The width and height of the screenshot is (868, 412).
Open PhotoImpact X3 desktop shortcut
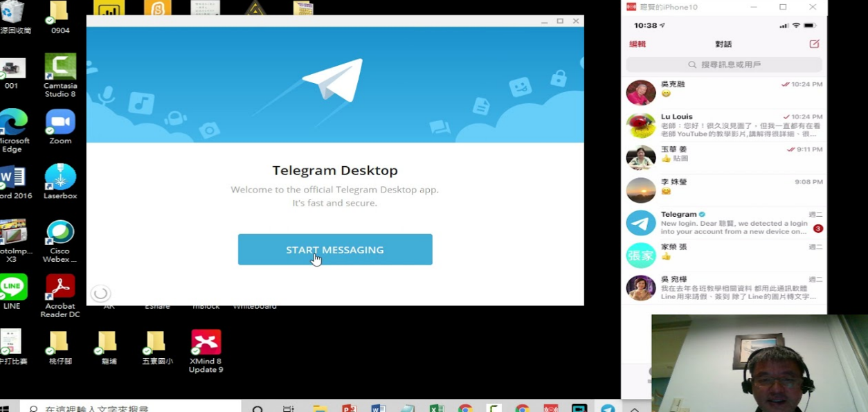(x=12, y=241)
